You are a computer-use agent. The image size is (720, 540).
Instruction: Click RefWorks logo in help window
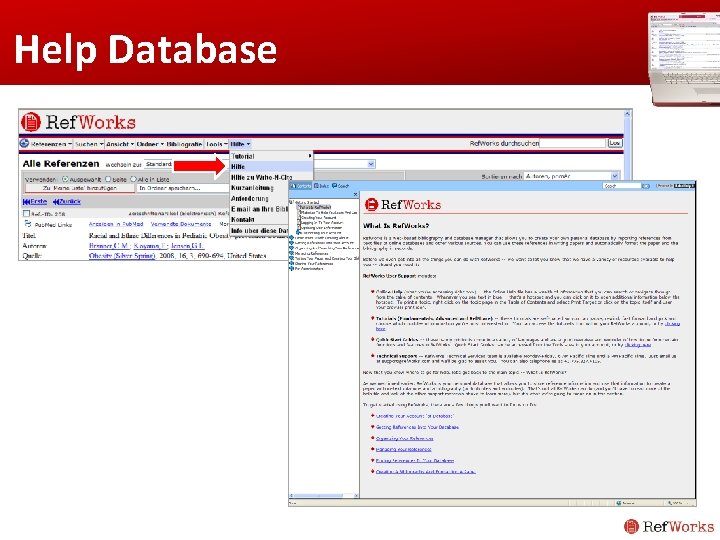coord(403,204)
